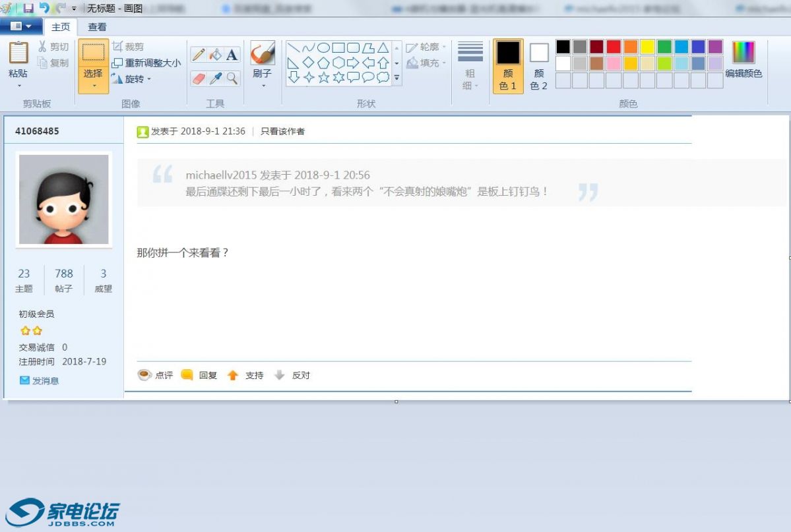Viewport: 791px width, 532px height.
Task: Select the Text tool (A)
Action: 232,55
